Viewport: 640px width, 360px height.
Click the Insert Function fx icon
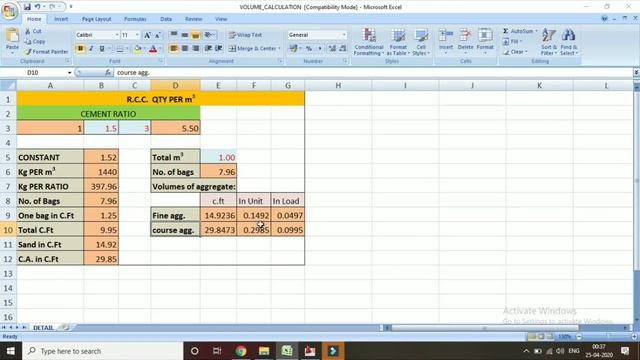(108, 73)
